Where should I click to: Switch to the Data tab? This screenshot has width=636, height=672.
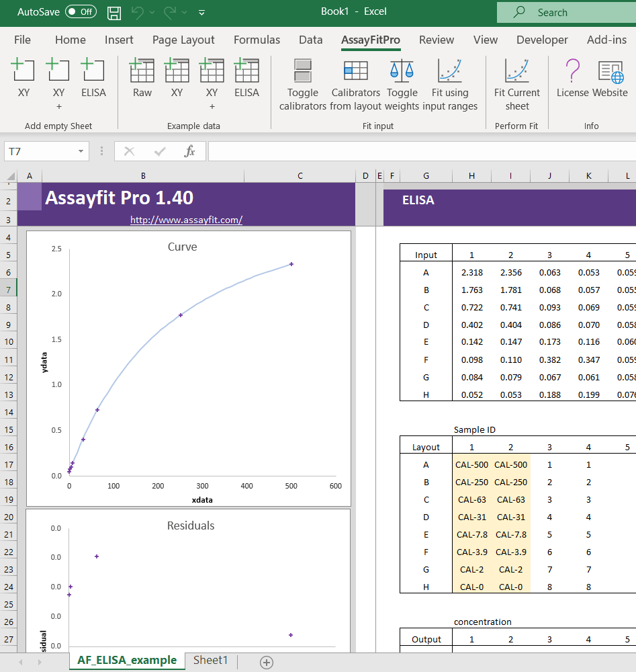point(310,40)
